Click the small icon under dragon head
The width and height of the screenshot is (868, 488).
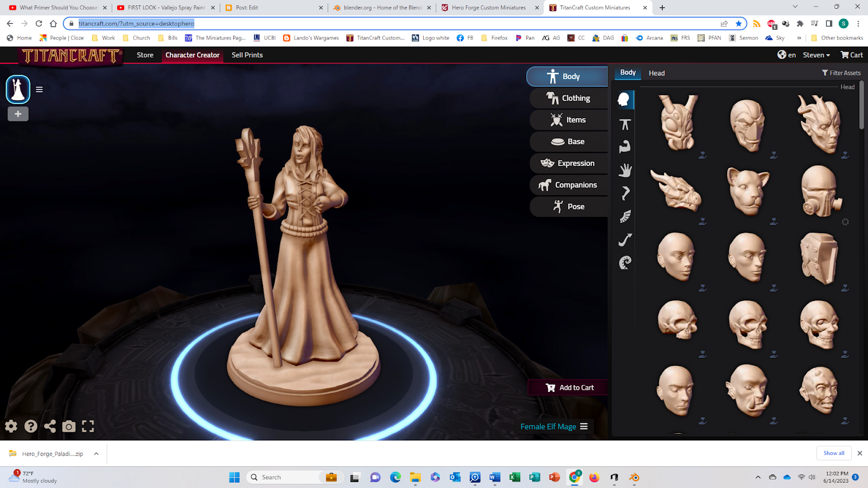(703, 221)
